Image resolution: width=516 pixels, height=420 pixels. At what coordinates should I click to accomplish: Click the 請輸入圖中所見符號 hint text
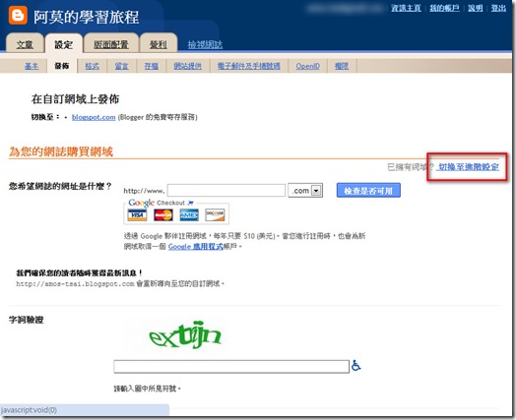tap(147, 389)
